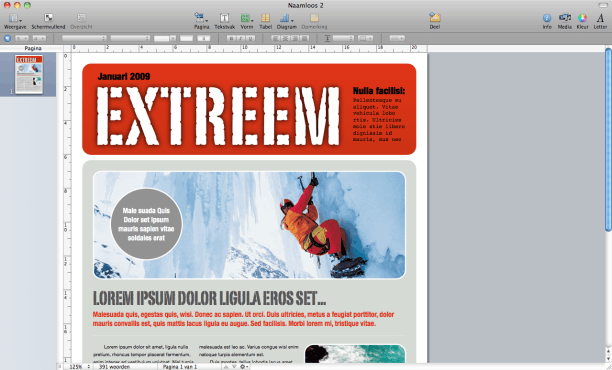
Task: Click the Opmerking comment icon
Action: 314,18
